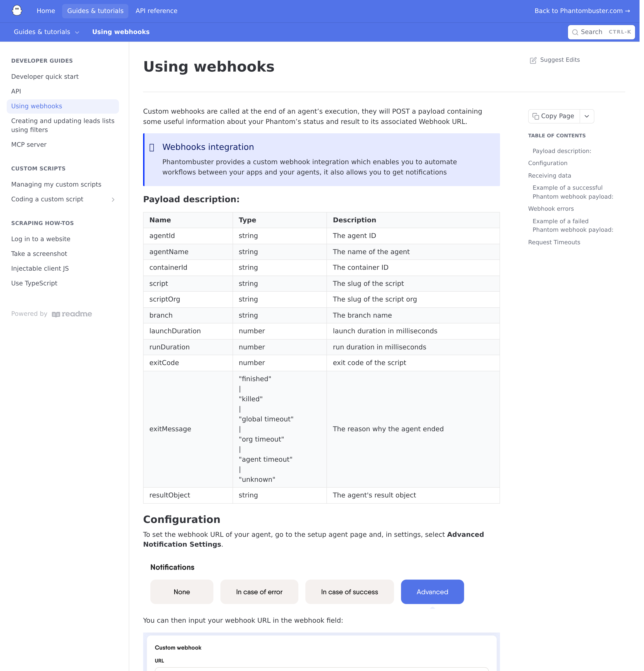Click the Copy Page clipboard icon

536,116
